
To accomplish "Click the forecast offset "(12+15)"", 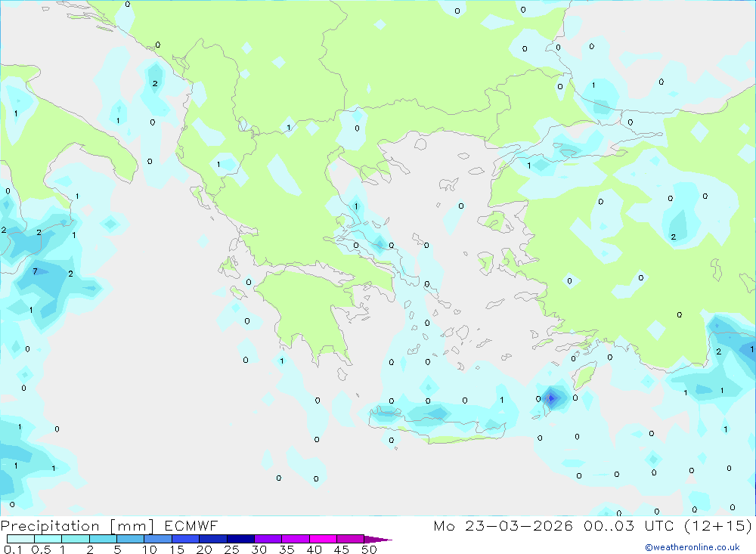I will [x=718, y=526].
